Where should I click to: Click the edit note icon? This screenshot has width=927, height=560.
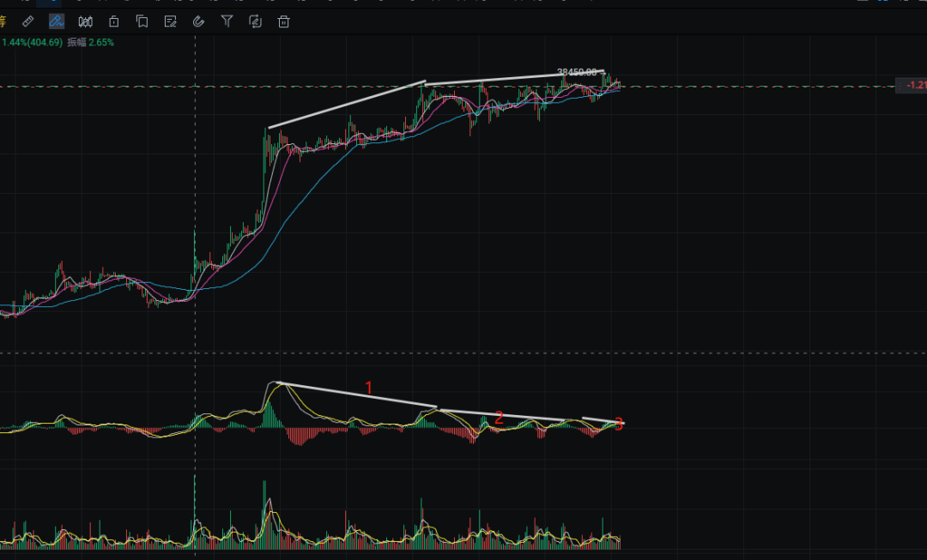click(170, 21)
